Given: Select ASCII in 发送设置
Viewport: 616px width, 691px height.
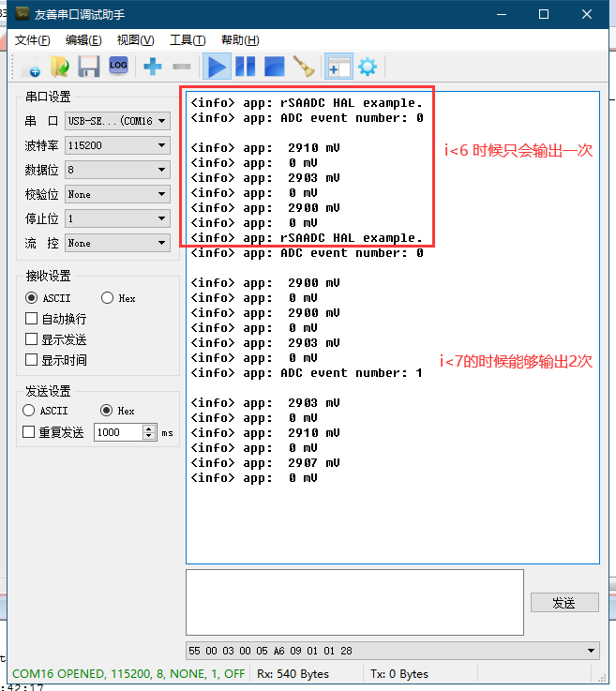Looking at the screenshot, I should (x=45, y=411).
